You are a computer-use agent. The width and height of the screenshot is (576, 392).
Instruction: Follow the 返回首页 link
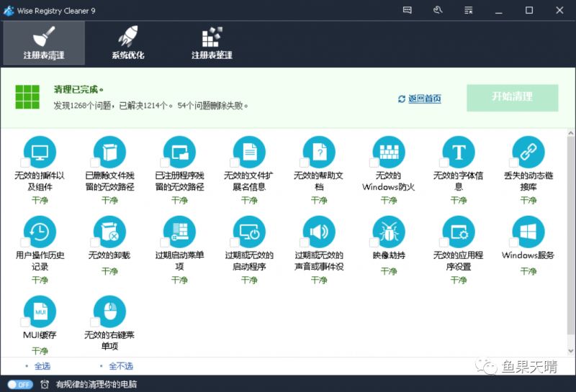point(425,99)
